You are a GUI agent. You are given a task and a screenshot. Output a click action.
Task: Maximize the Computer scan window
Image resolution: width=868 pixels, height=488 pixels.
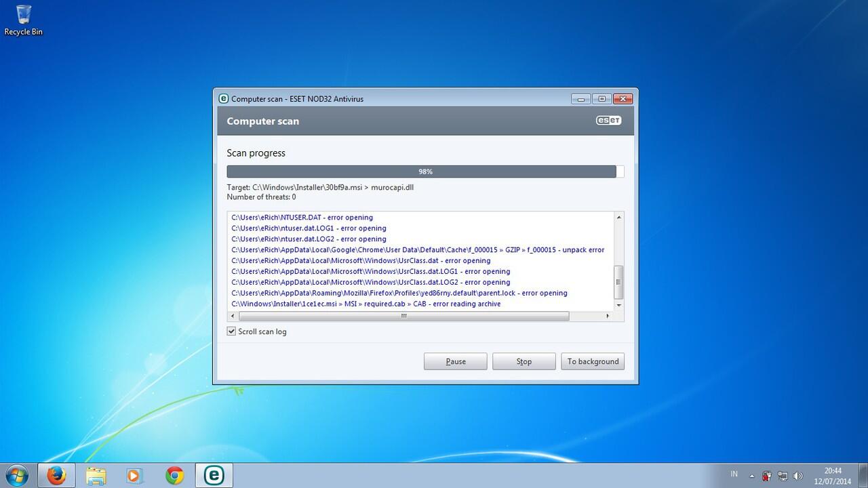tap(601, 99)
